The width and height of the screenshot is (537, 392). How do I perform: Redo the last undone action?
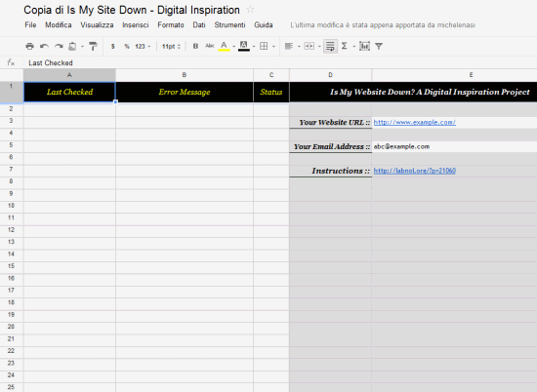[x=59, y=46]
